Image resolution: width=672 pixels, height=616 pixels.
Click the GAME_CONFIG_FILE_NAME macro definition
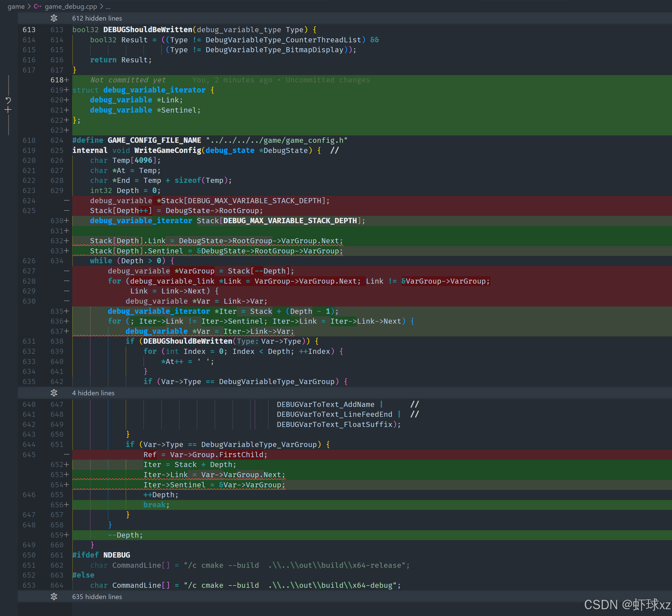(154, 140)
